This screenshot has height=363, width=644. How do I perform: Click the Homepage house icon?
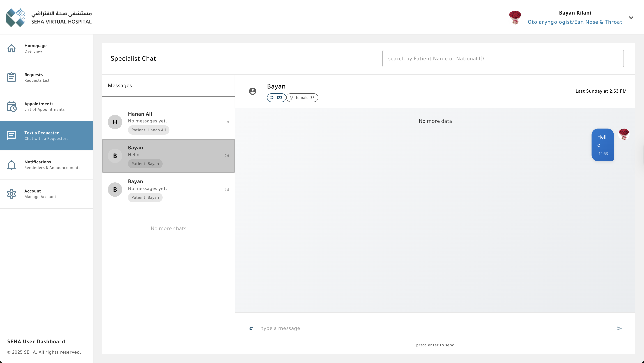pyautogui.click(x=11, y=48)
